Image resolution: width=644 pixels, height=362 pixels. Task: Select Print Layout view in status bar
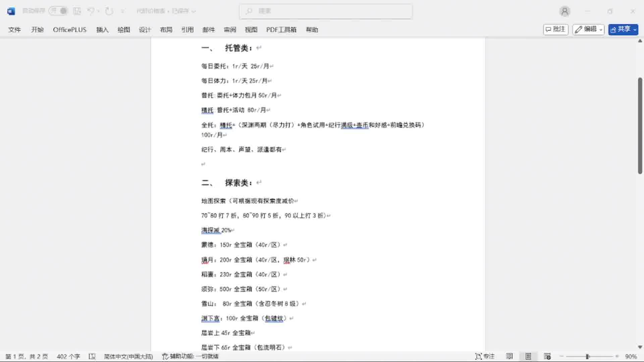529,356
